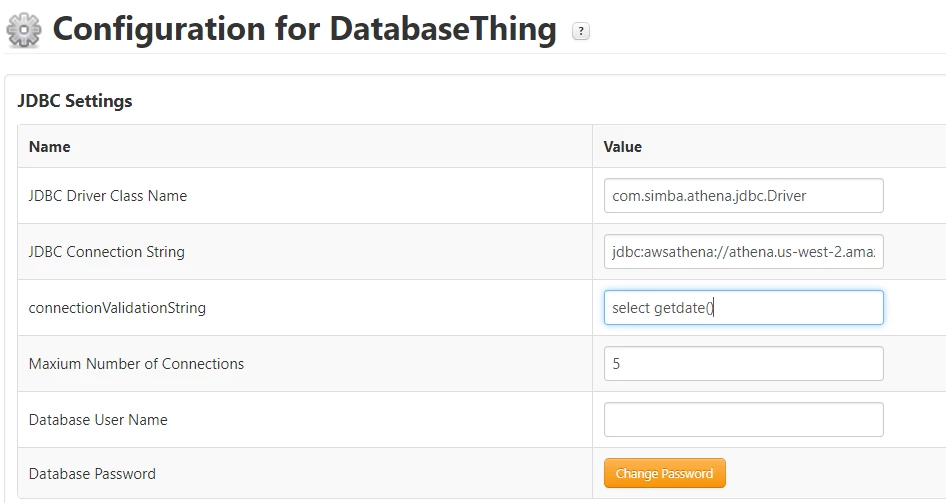Click the gear configuration icon
Screen dimensions: 946x503
click(x=24, y=30)
